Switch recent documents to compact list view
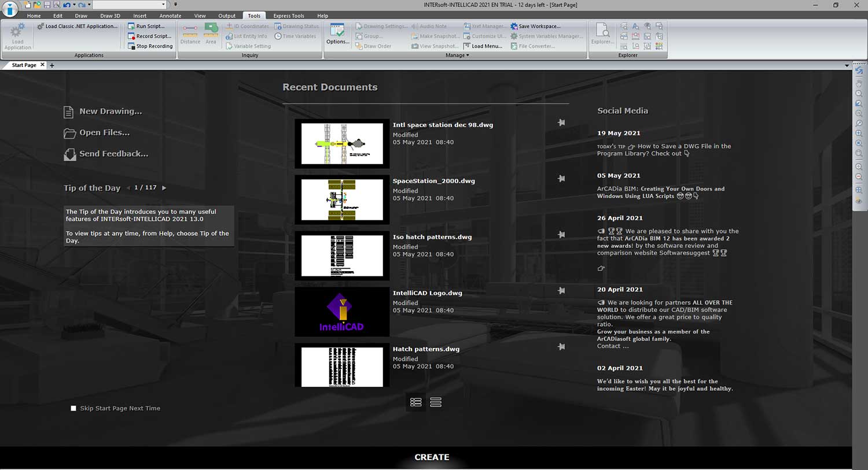 436,402
